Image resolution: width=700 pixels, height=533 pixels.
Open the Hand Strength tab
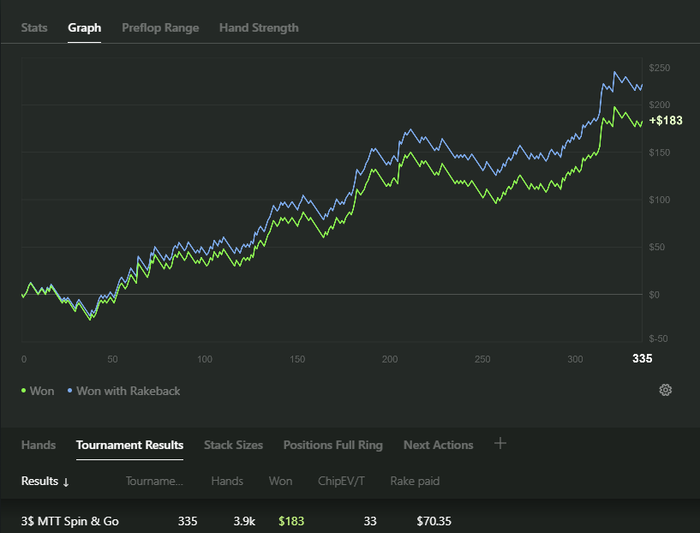point(258,27)
